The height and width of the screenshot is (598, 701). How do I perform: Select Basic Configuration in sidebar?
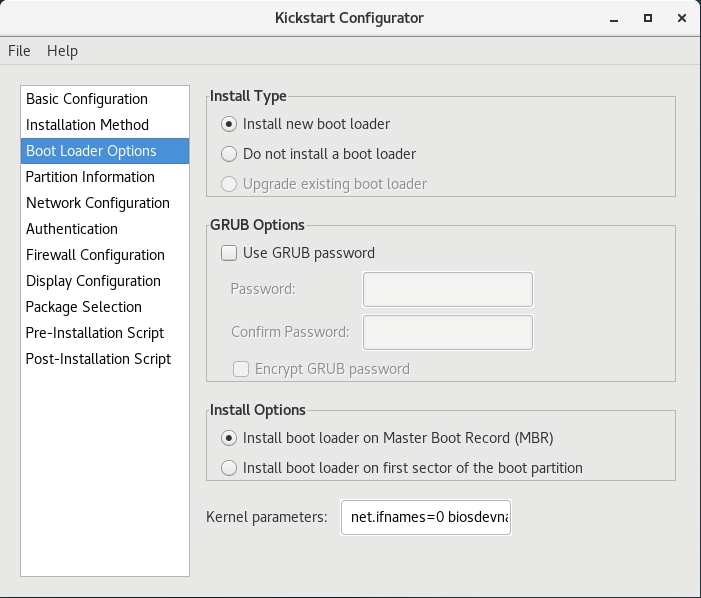pyautogui.click(x=87, y=99)
